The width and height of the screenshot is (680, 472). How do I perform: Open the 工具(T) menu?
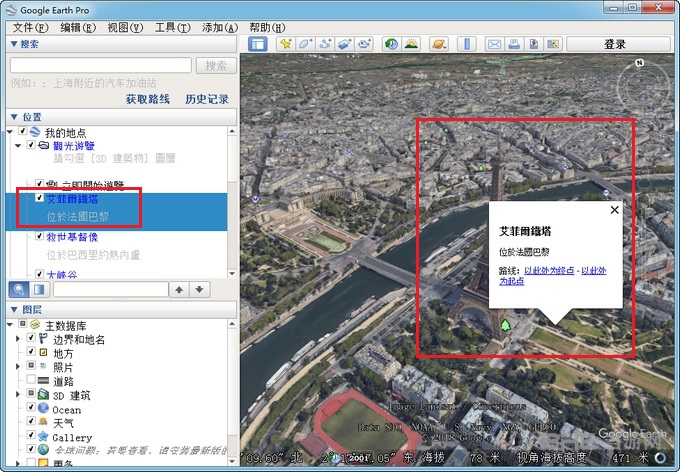(x=173, y=27)
